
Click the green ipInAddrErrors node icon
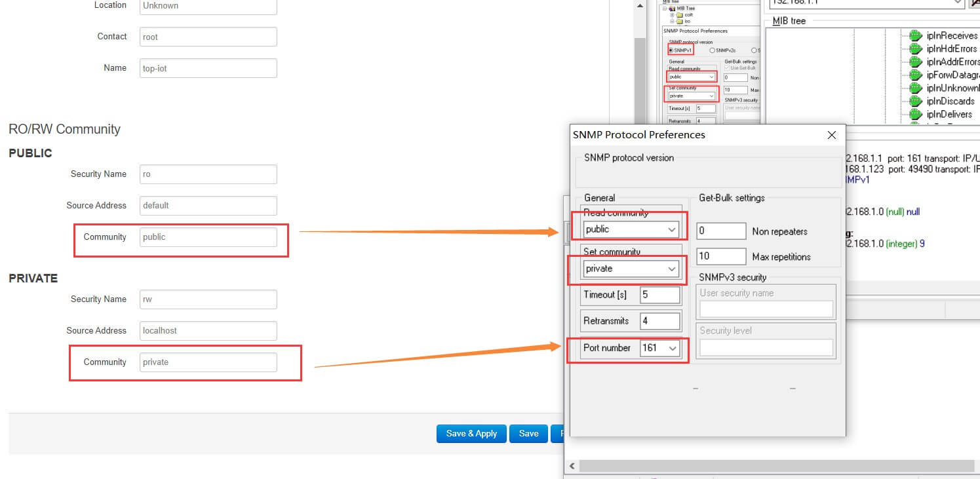pyautogui.click(x=915, y=62)
